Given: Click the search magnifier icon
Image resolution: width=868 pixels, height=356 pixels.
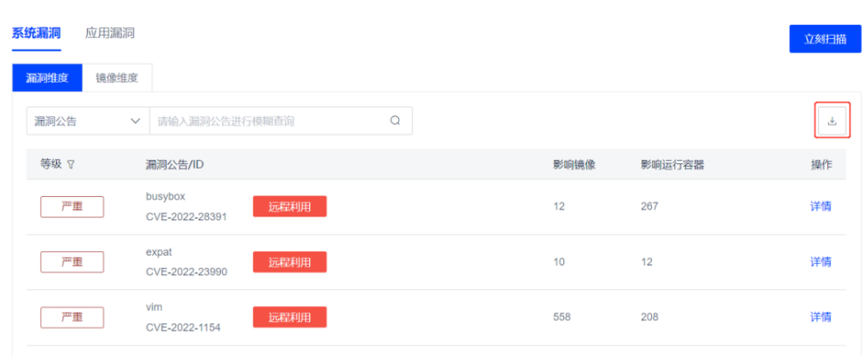Looking at the screenshot, I should (395, 121).
